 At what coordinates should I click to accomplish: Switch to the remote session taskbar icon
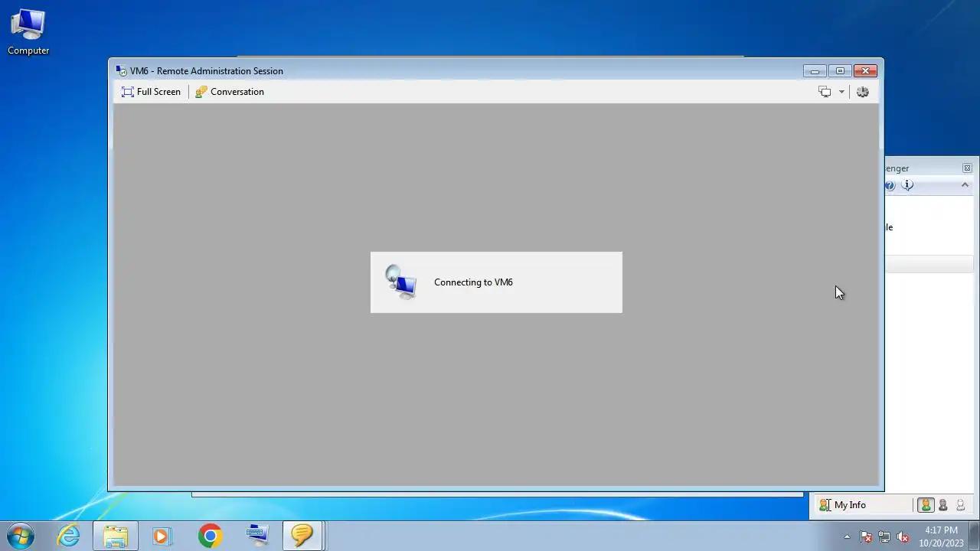tap(257, 536)
